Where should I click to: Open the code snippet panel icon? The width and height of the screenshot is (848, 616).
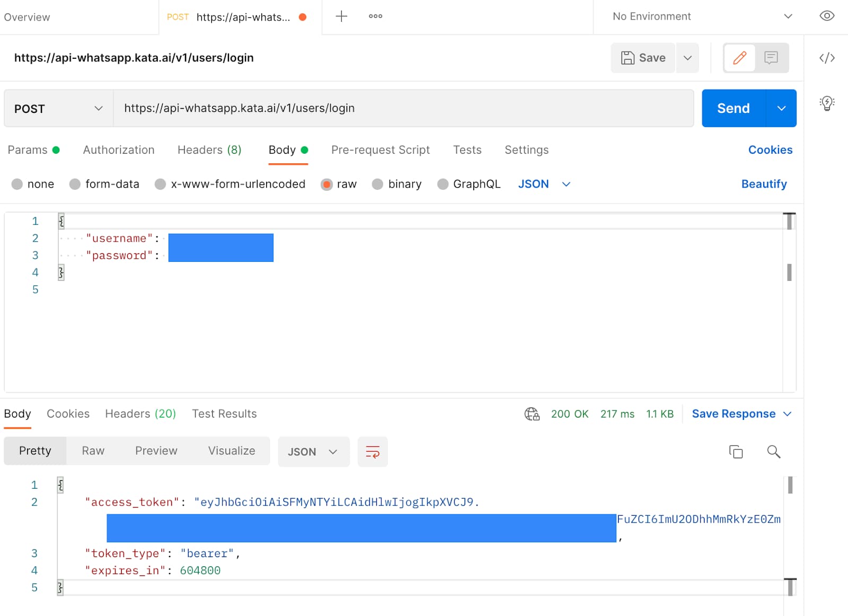(x=827, y=58)
